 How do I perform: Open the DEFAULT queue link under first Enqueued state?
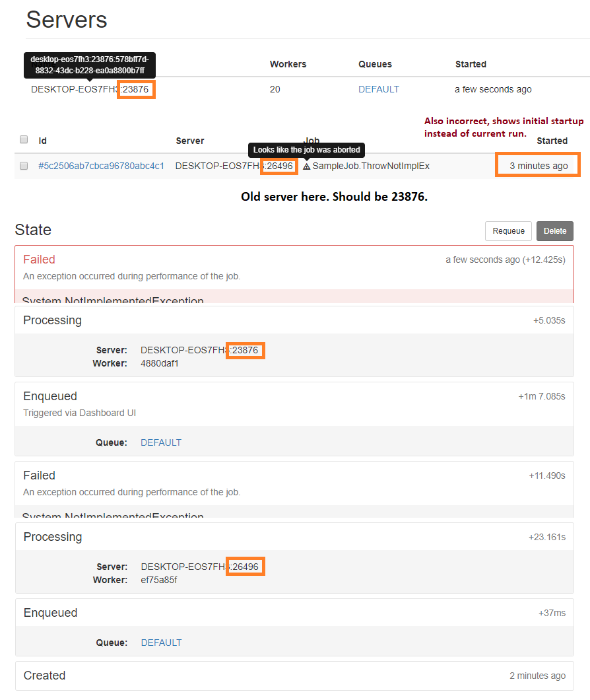point(160,442)
